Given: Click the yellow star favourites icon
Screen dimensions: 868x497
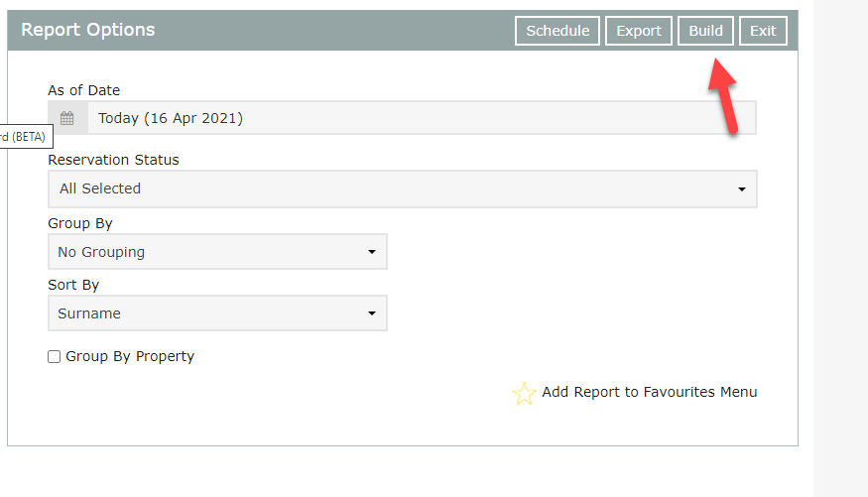Looking at the screenshot, I should click(524, 394).
